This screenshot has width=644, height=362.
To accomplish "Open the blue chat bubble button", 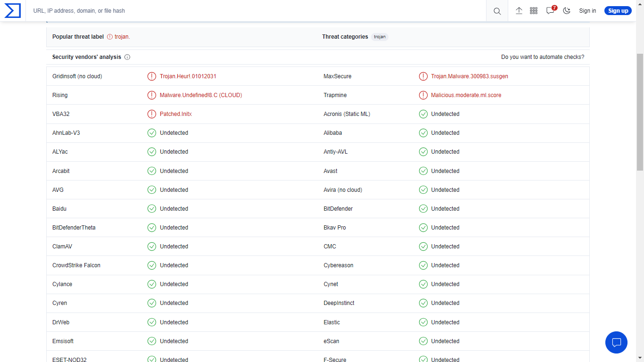I will [616, 342].
